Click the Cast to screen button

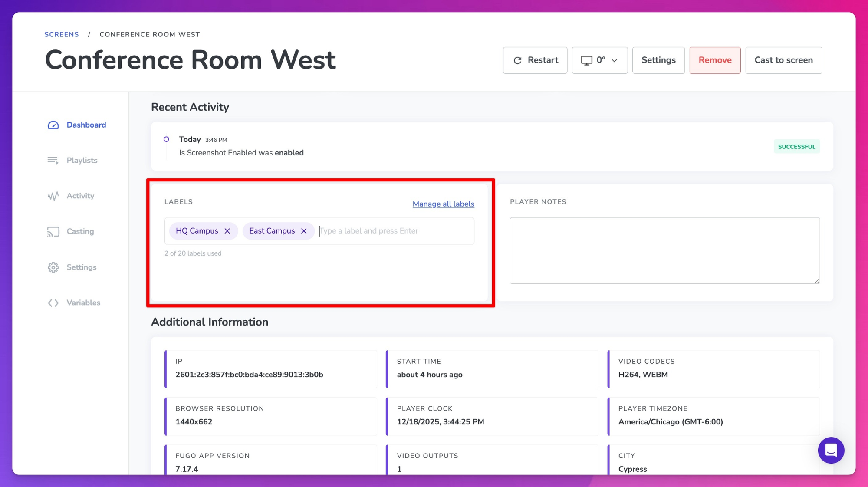click(x=783, y=60)
